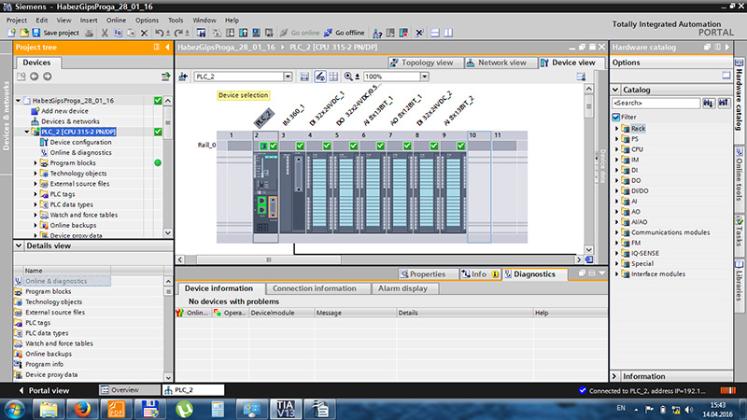Click the Overview button in bottom bar
Screen dimensions: 747x420
[x=129, y=390]
